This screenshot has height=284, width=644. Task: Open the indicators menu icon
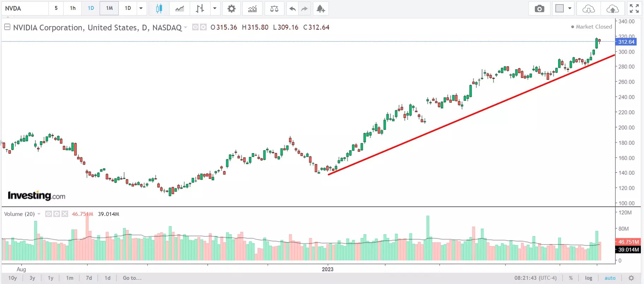252,8
